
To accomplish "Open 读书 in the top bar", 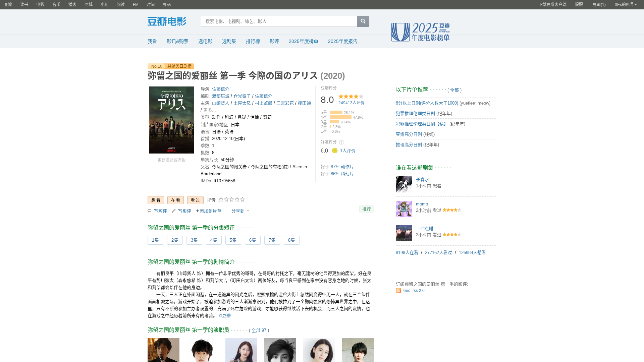I will [x=24, y=5].
